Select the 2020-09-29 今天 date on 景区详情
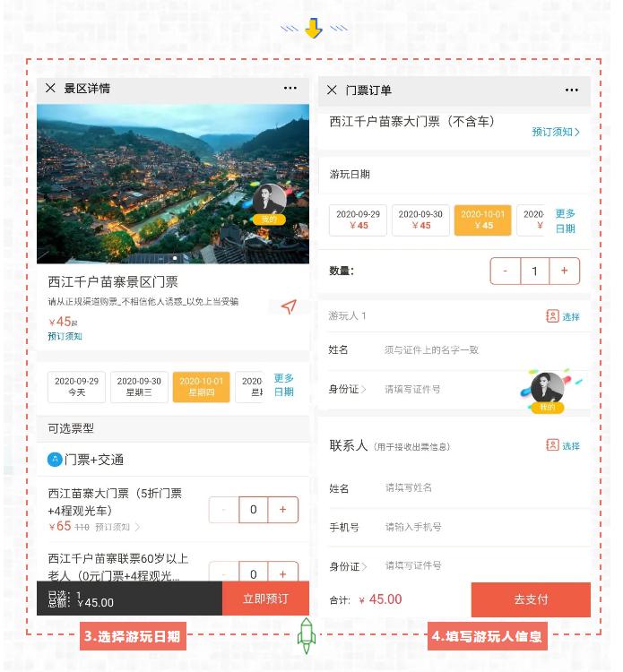Viewport: 623px width, 672px height. [76, 387]
